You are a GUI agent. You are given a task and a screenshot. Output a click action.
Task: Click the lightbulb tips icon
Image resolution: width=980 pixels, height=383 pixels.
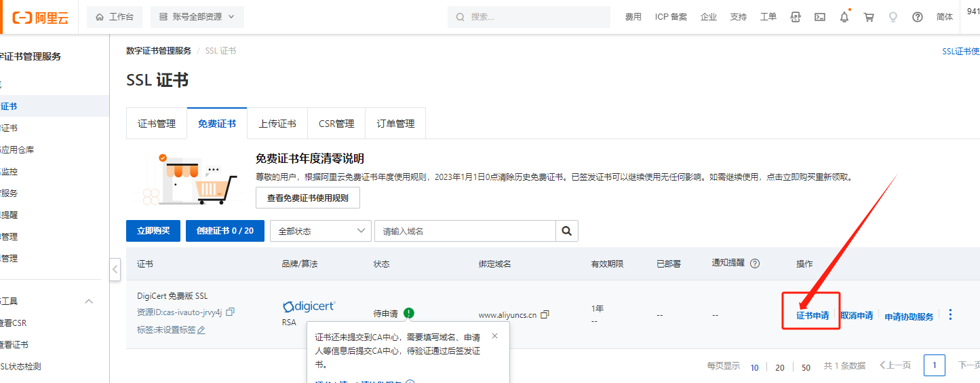pyautogui.click(x=893, y=17)
